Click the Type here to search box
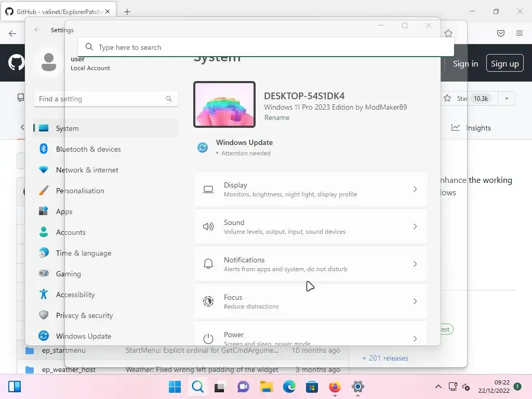Screen dimensions: 532x399 [265, 47]
